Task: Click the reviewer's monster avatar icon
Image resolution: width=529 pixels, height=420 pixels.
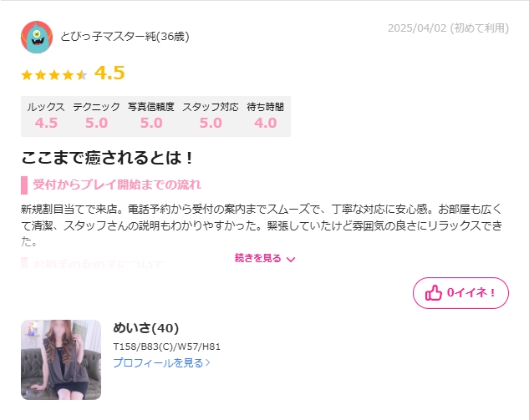Action: [37, 37]
